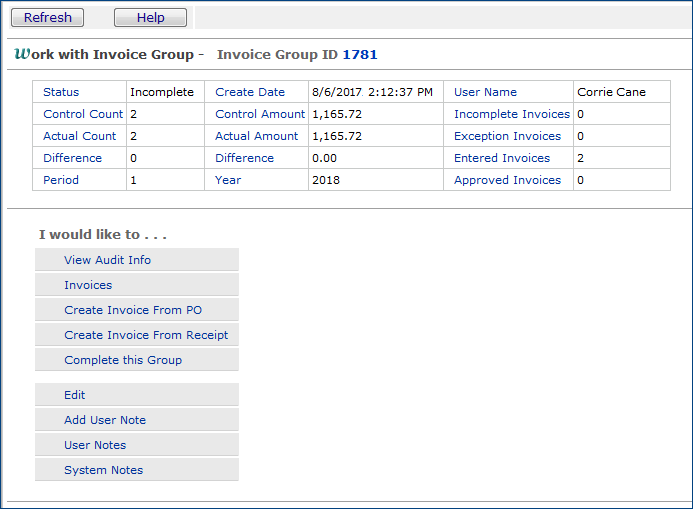Image resolution: width=693 pixels, height=509 pixels.
Task: Select the Edit option
Action: click(x=75, y=395)
